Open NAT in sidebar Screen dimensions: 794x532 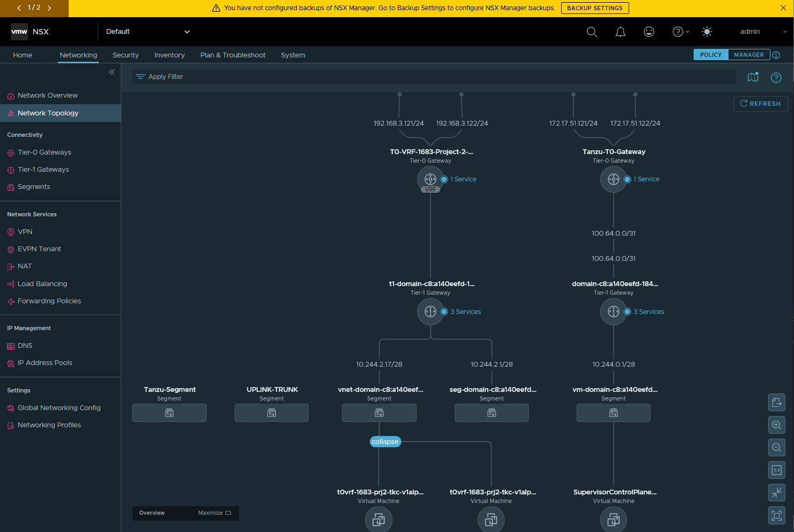(25, 266)
